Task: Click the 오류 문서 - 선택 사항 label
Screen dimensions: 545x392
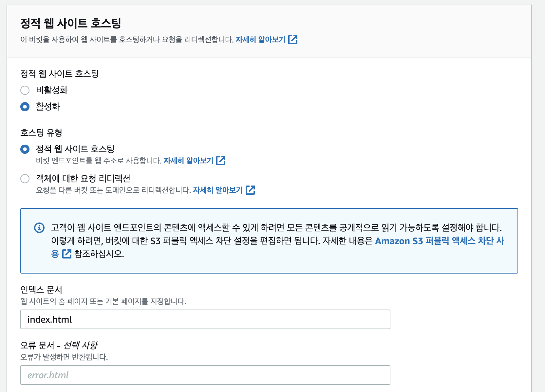Action: click(59, 345)
